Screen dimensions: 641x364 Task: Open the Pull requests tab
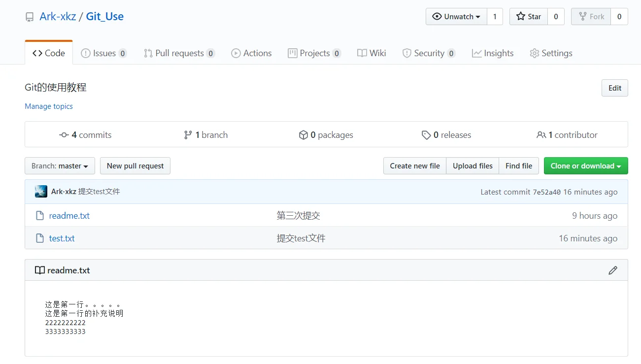tap(179, 53)
